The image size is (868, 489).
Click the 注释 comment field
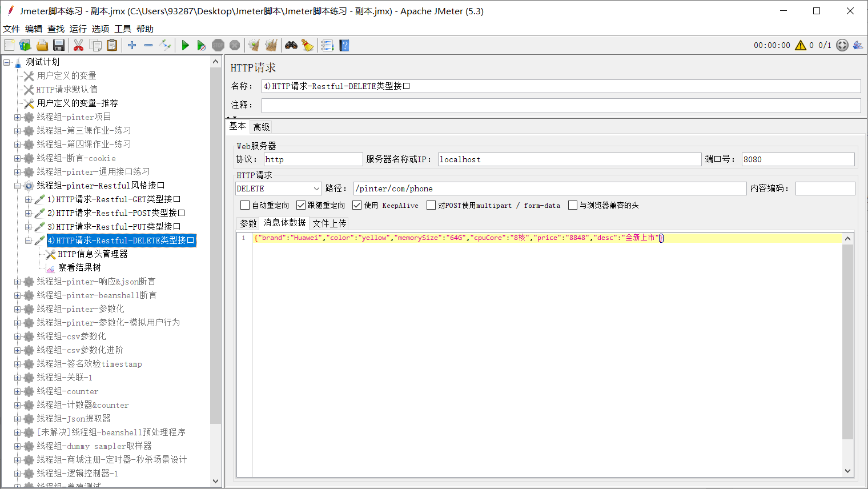561,105
